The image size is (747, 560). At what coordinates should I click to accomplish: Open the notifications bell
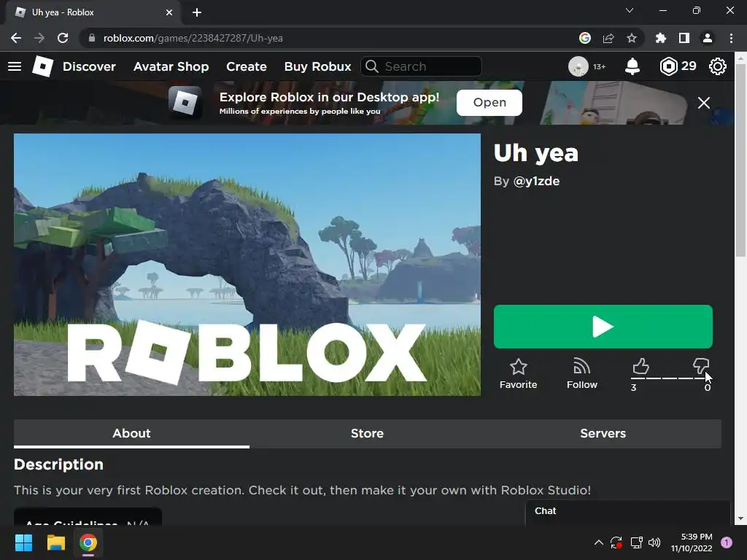click(632, 66)
